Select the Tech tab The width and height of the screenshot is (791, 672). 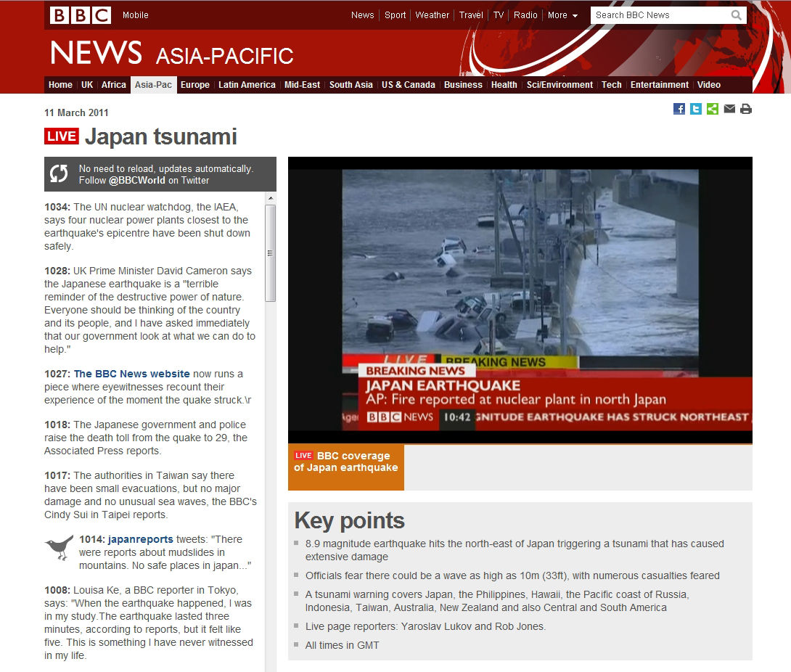(x=612, y=85)
